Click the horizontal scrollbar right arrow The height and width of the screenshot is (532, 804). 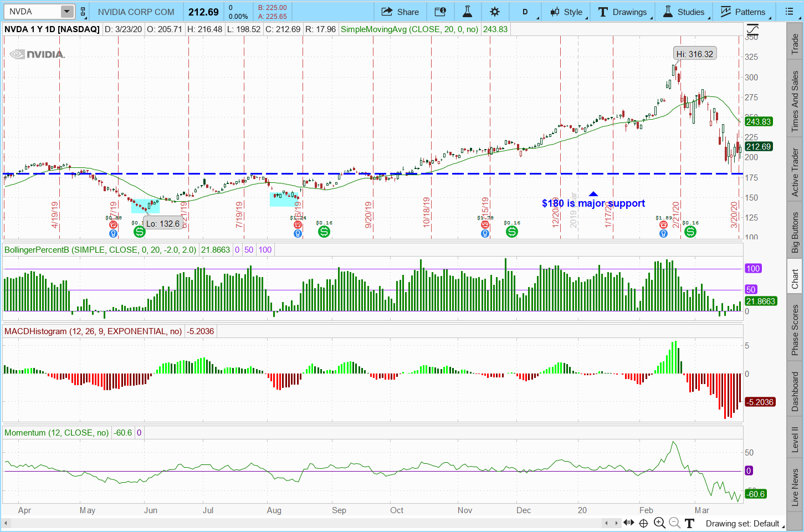click(x=616, y=523)
